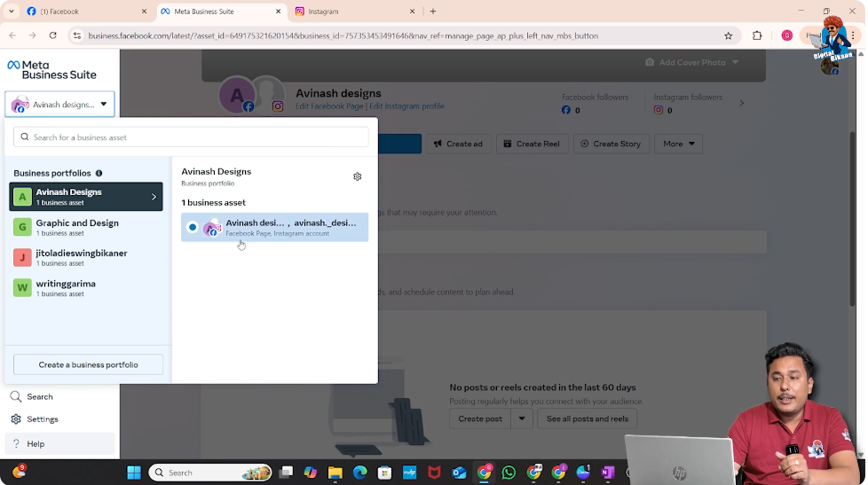This screenshot has width=868, height=485.
Task: Click the Create Story button
Action: pos(612,144)
